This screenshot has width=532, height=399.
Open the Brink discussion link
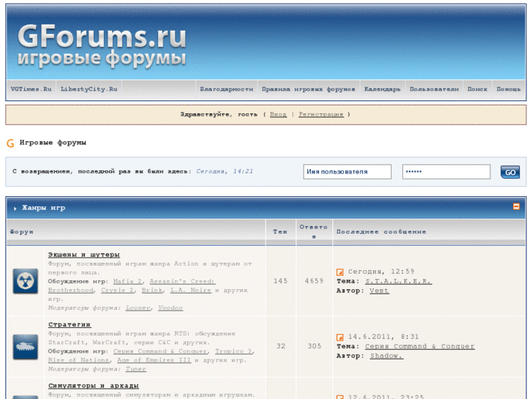click(x=151, y=291)
